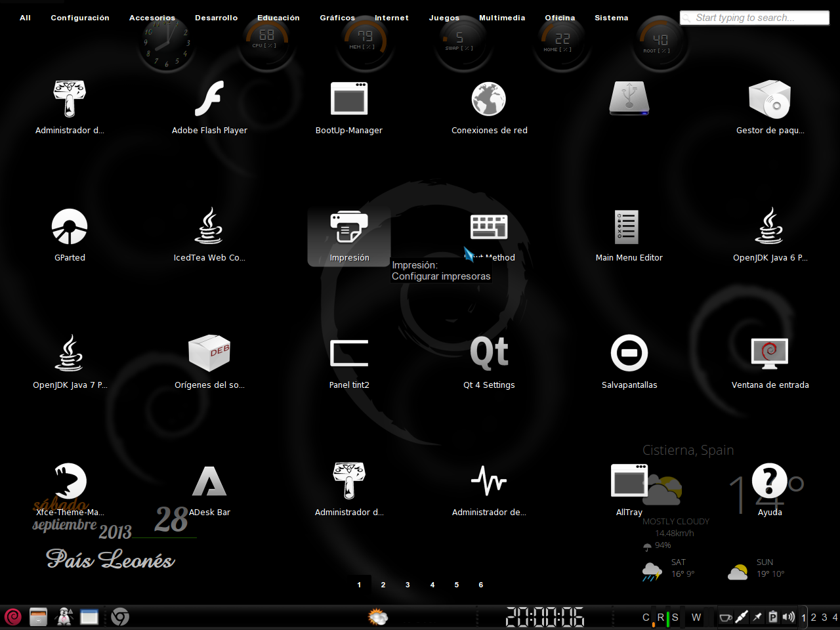Open the clipboard manager tray icon
This screenshot has width=840, height=630.
(x=773, y=617)
